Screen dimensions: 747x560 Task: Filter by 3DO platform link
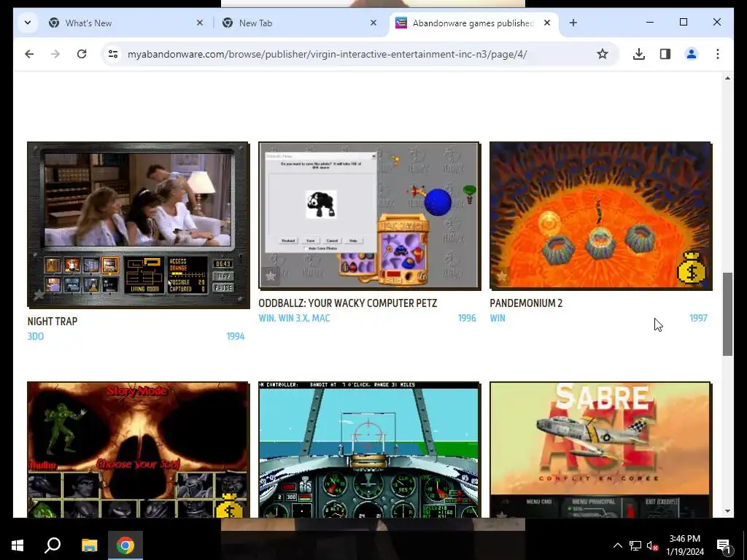(x=36, y=337)
